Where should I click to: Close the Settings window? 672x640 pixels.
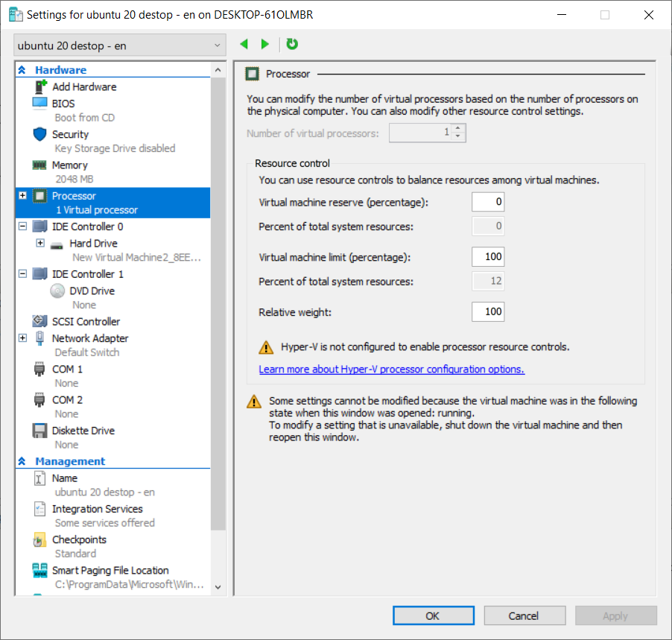(649, 15)
